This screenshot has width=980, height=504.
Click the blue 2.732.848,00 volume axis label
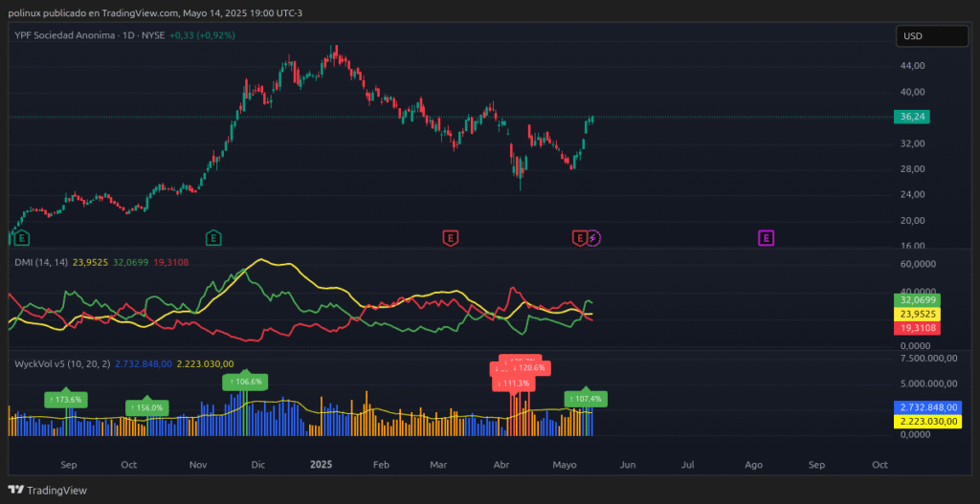[927, 407]
